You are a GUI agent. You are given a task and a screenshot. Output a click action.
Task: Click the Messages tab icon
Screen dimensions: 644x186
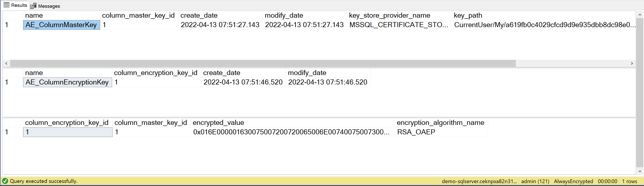[x=33, y=6]
